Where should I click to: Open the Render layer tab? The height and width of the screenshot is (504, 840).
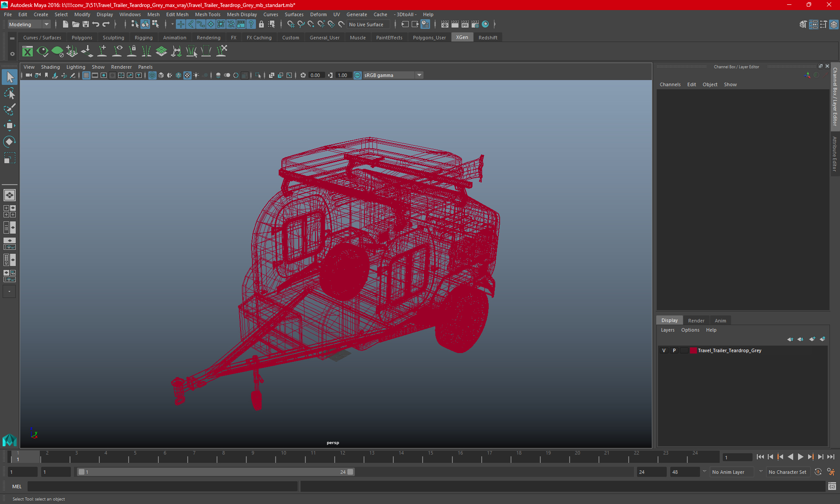point(696,321)
